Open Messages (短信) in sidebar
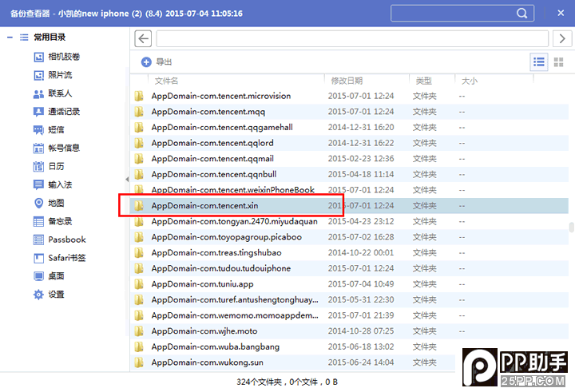575x392 pixels. coord(49,130)
